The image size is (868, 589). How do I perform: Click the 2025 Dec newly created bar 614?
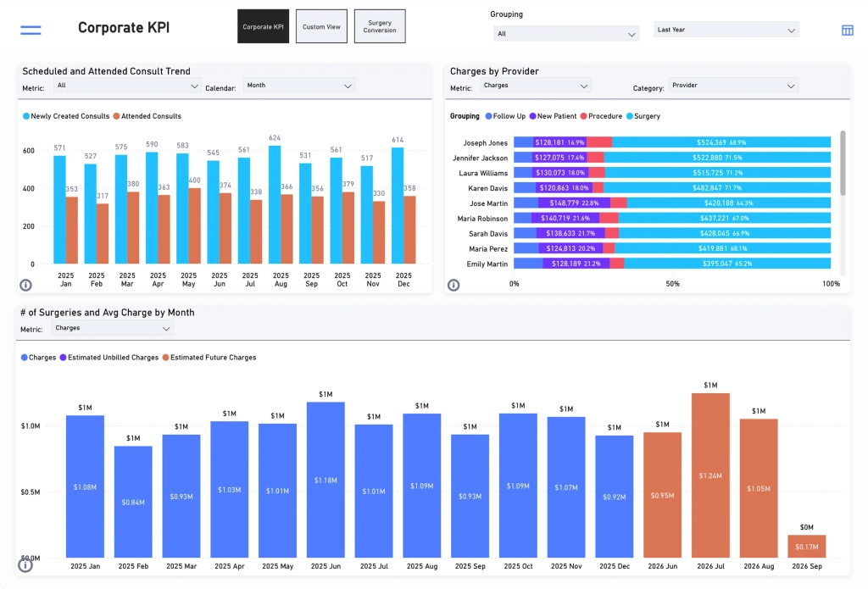(x=398, y=206)
